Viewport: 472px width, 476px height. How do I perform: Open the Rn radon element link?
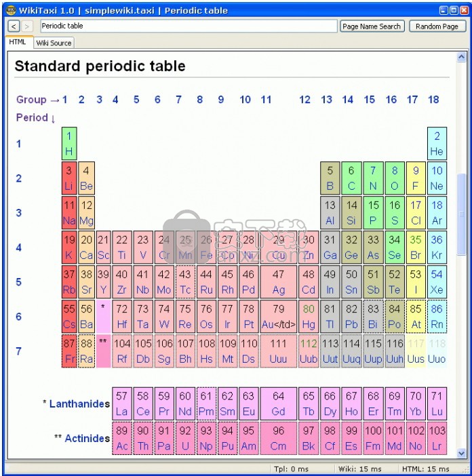(437, 324)
